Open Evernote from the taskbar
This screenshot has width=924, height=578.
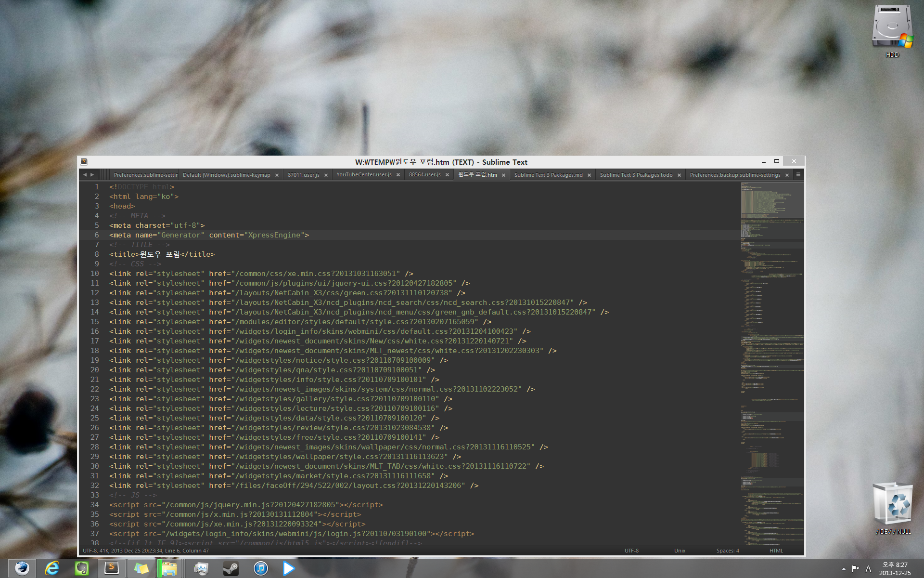point(82,568)
